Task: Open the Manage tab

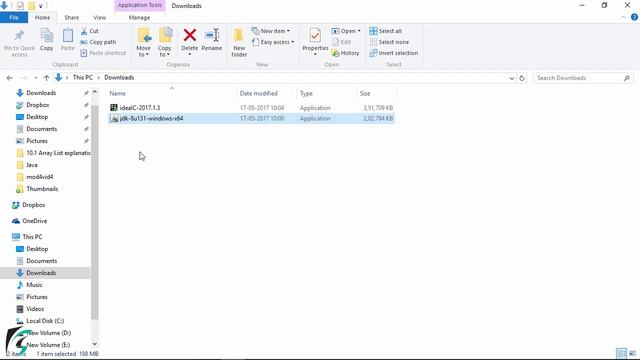Action: [139, 18]
